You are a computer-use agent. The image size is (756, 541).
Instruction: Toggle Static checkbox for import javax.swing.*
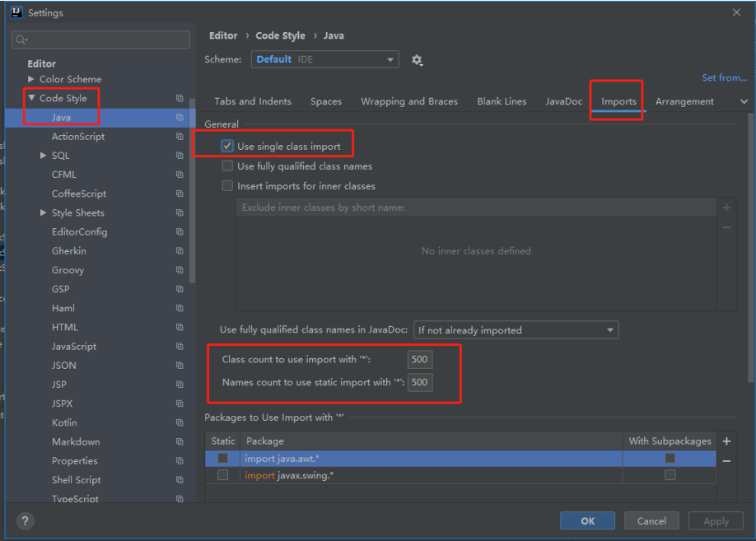coord(222,475)
